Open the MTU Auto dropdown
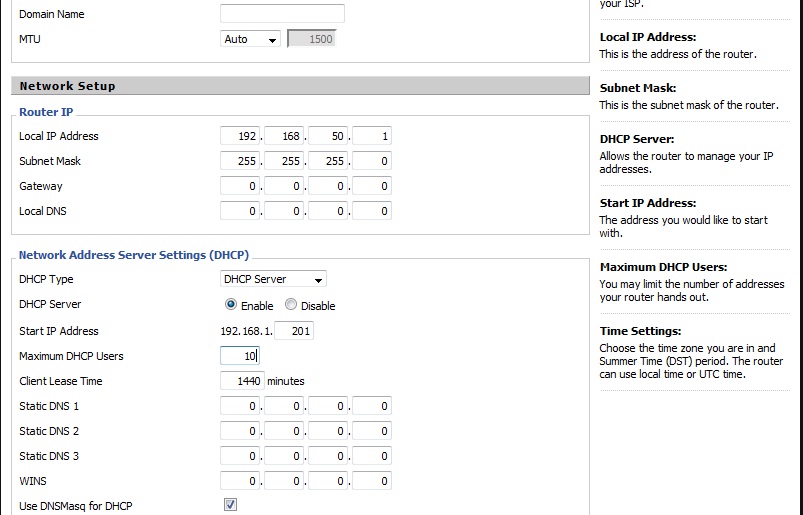 pos(250,39)
